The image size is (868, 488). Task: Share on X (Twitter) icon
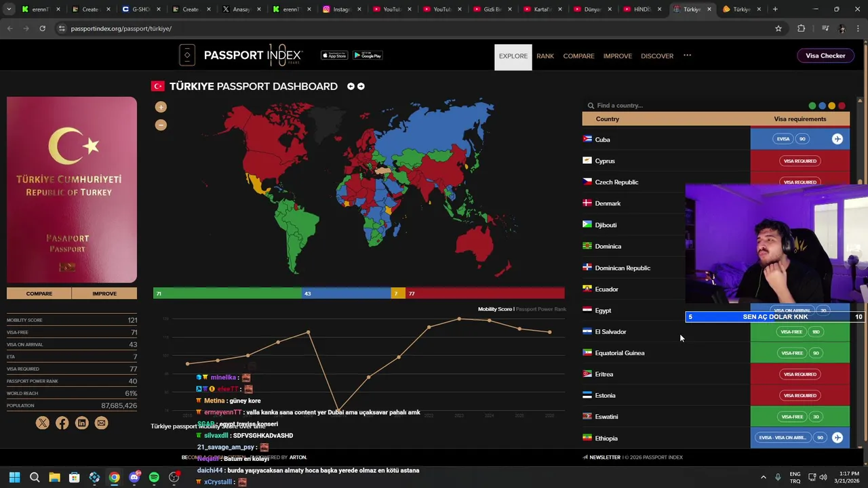click(x=43, y=423)
